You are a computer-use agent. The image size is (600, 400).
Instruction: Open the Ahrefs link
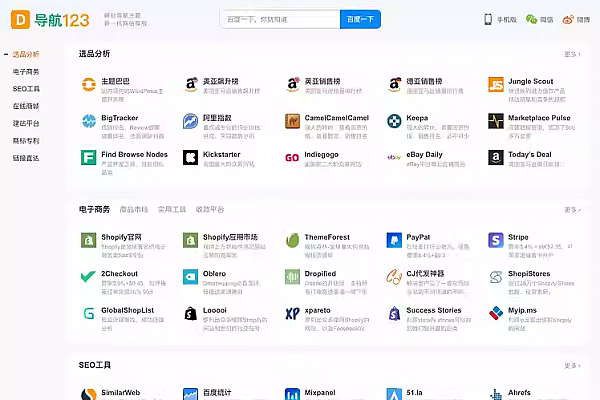(519, 392)
